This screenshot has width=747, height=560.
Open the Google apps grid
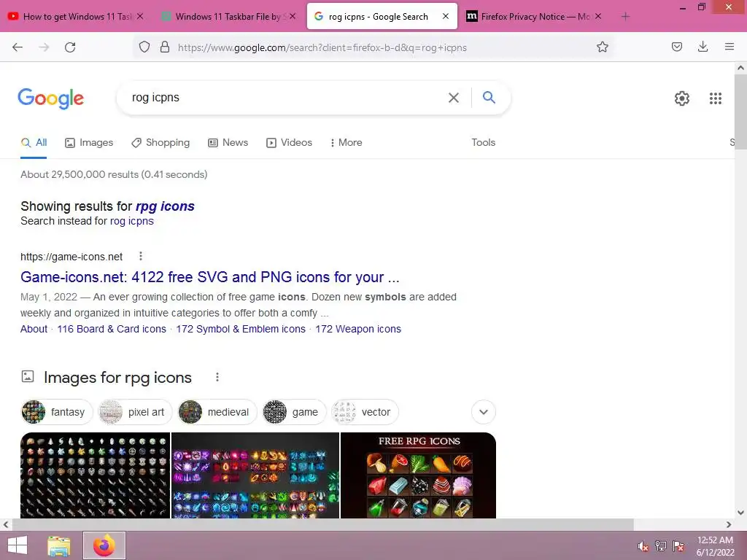click(715, 98)
